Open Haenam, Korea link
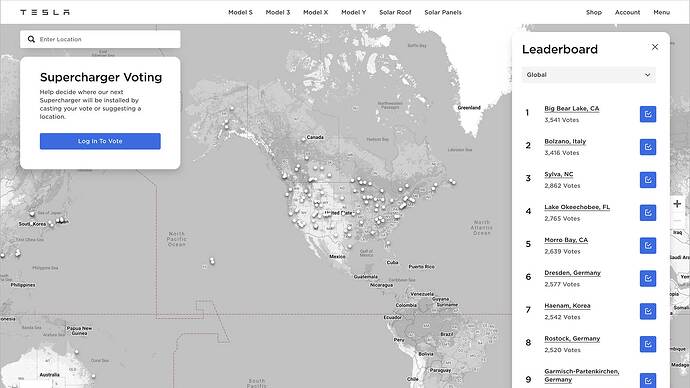 click(567, 306)
